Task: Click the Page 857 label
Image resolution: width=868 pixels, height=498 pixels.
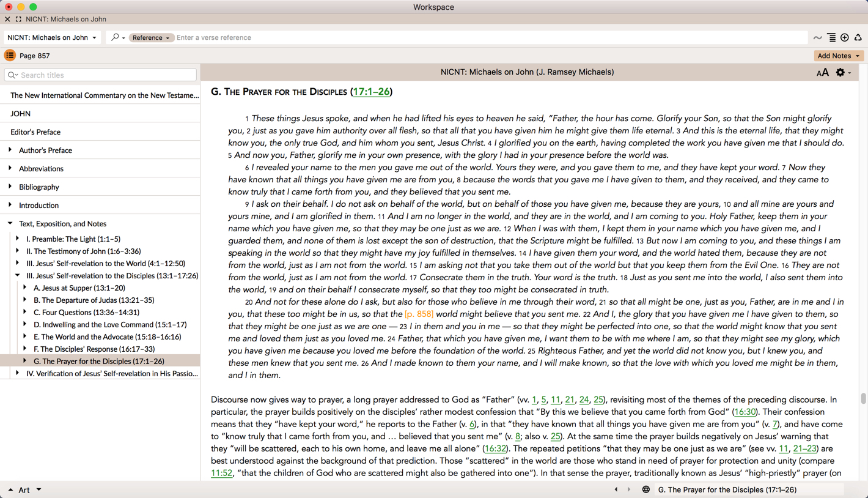Action: click(x=35, y=56)
